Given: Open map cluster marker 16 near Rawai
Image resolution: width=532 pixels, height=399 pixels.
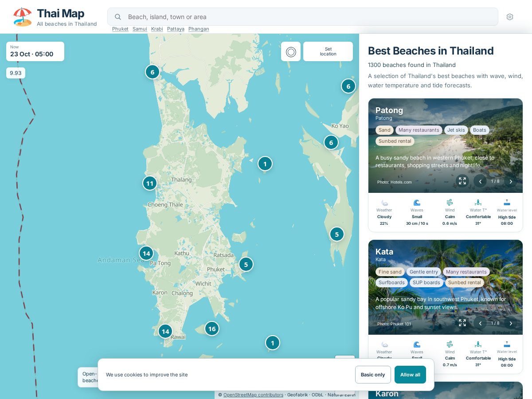Looking at the screenshot, I should pos(212,329).
